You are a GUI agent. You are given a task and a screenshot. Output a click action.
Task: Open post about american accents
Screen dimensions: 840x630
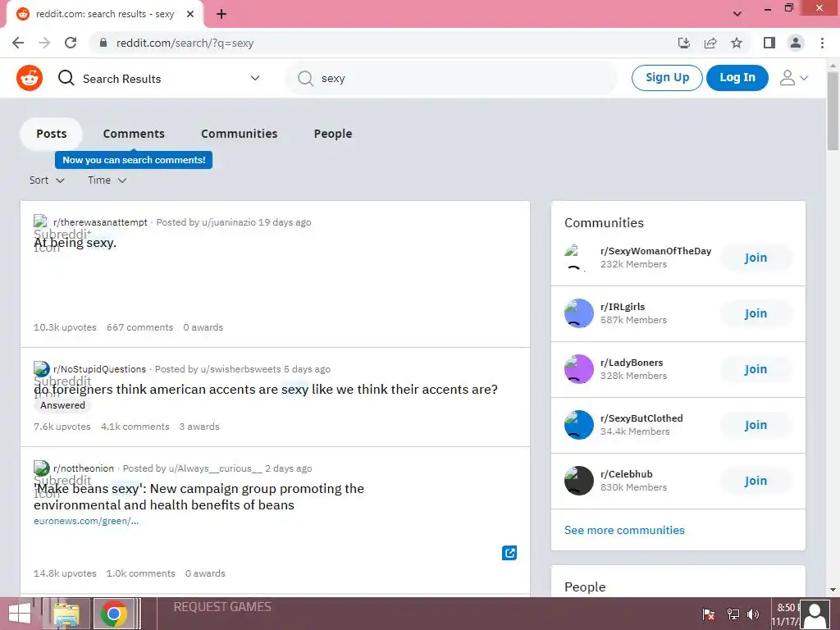(x=266, y=389)
